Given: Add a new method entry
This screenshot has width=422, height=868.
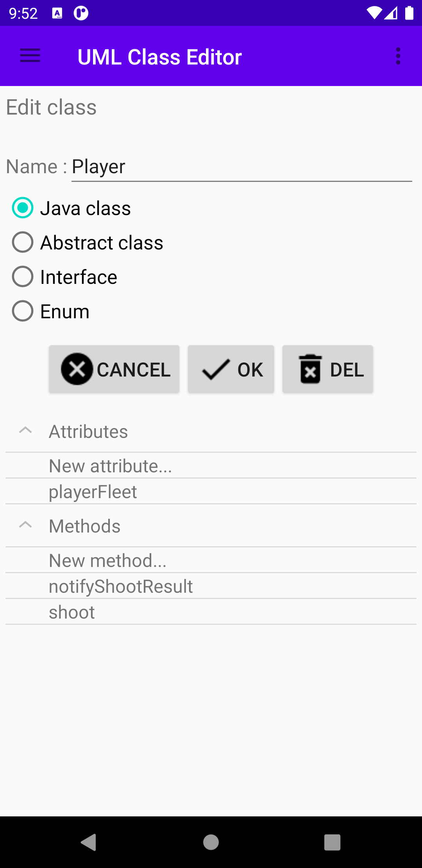Looking at the screenshot, I should pyautogui.click(x=107, y=560).
